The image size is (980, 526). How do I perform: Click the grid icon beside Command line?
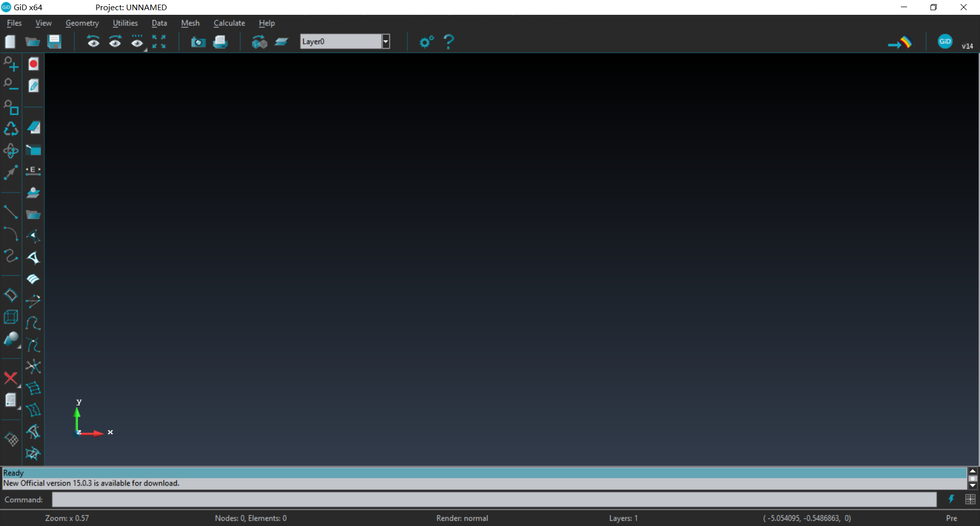pos(970,499)
